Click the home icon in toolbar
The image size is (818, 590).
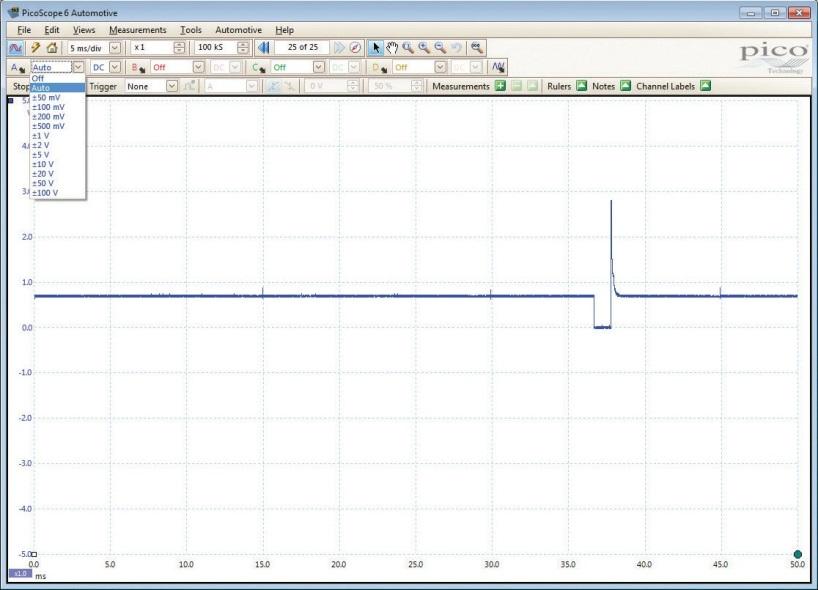pyautogui.click(x=52, y=48)
